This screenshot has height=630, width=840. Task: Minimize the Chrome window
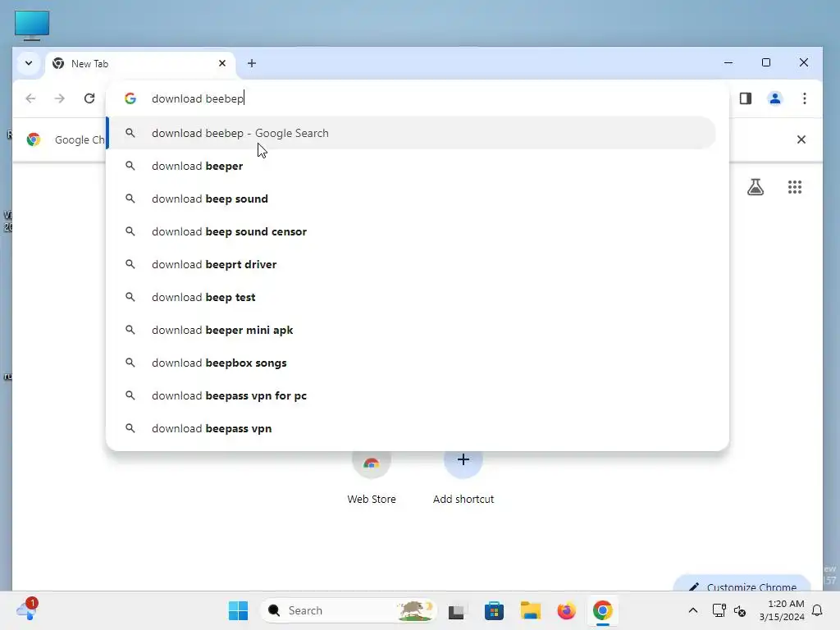coord(728,62)
